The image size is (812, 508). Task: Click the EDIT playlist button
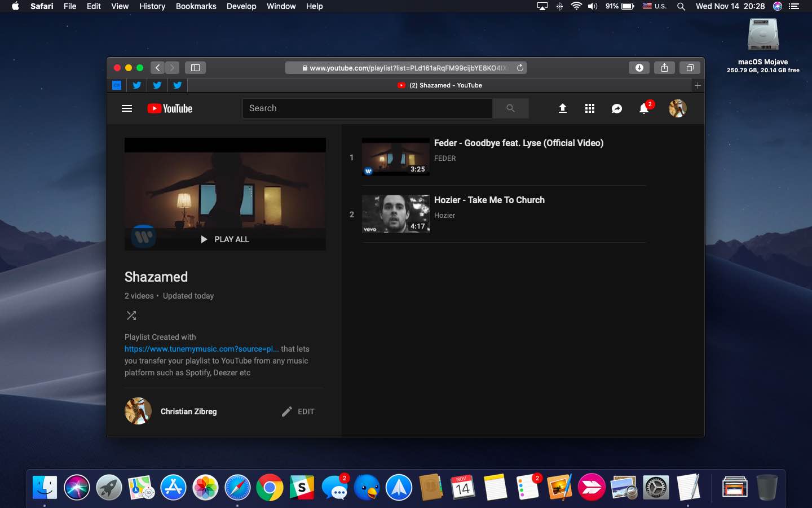[x=298, y=411]
